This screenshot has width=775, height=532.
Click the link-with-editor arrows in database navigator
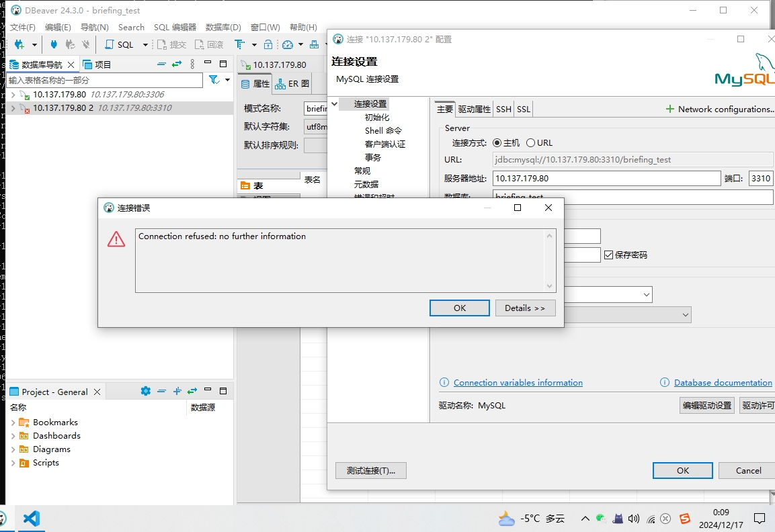(177, 64)
